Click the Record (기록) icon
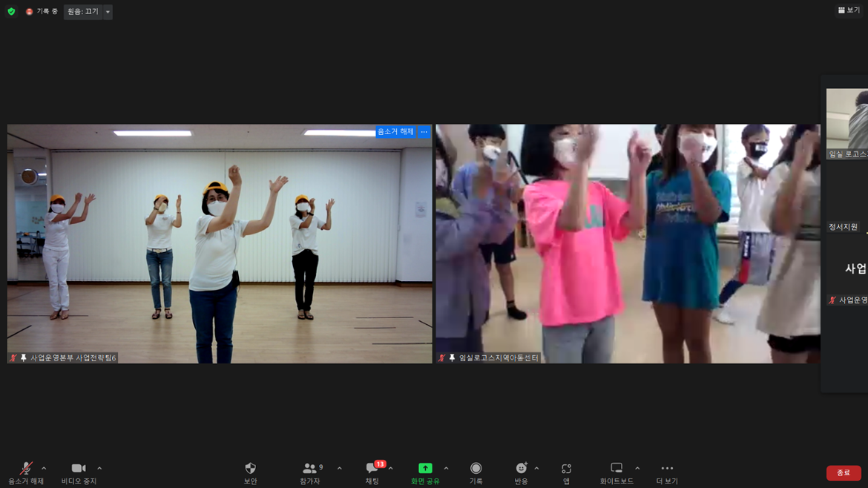 point(476,469)
